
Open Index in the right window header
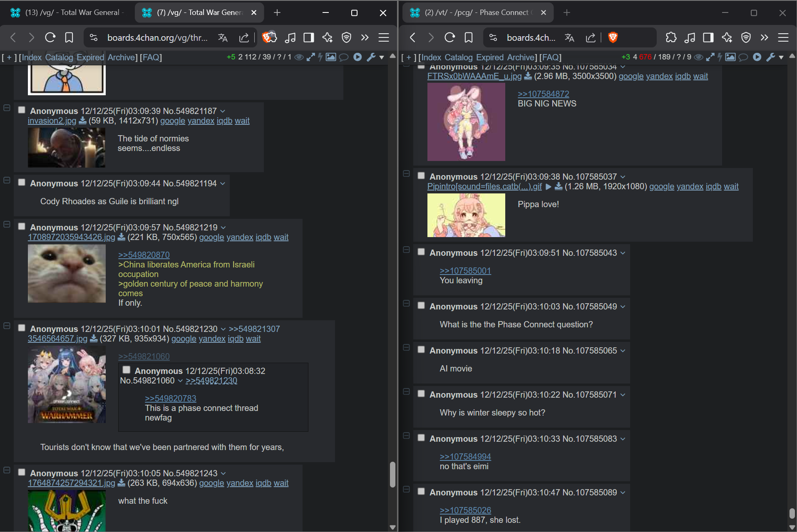coord(431,57)
